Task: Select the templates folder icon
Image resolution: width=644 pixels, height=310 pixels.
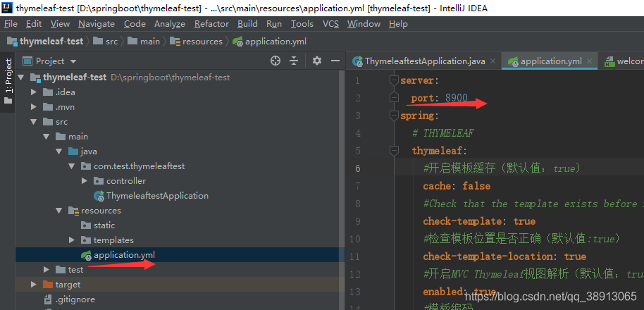Action: 86,240
